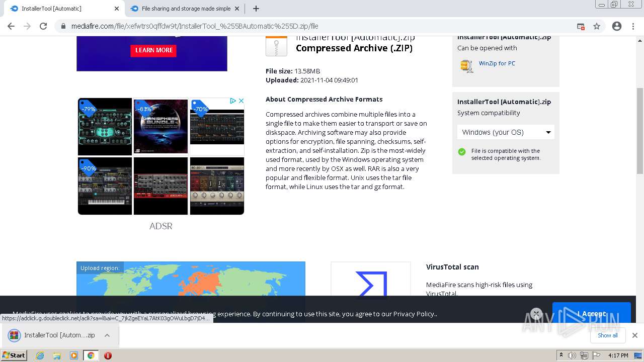644x362 pixels.
Task: Open the red security taskbar icon
Action: [108, 355]
